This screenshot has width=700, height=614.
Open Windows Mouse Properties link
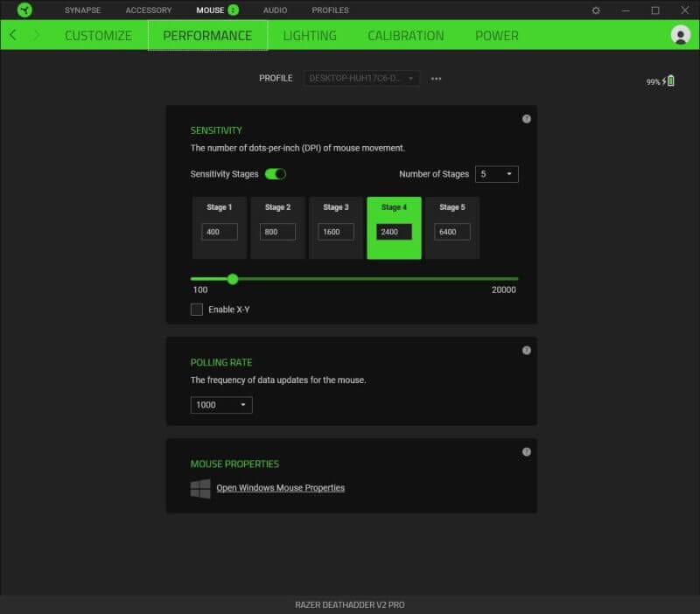(280, 488)
